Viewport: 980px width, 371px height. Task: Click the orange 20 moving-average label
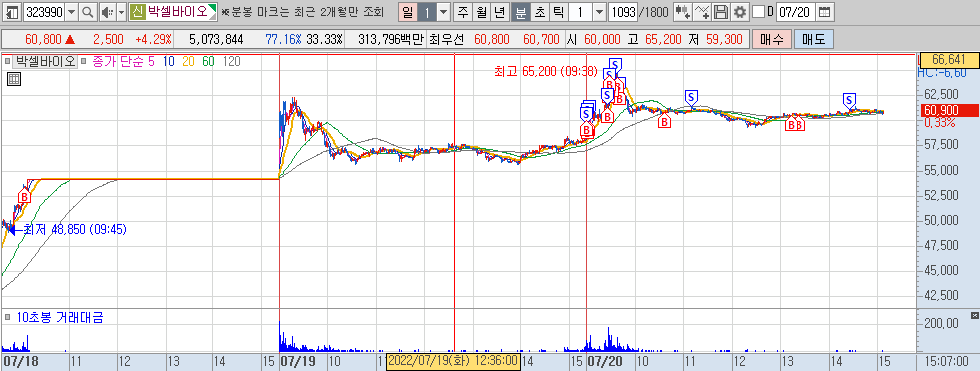(x=188, y=61)
